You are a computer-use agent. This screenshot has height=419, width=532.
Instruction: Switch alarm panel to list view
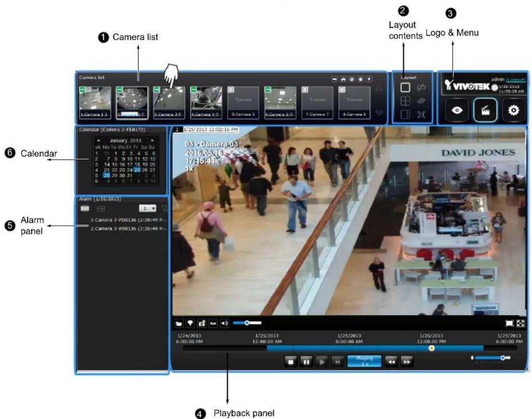coord(85,208)
